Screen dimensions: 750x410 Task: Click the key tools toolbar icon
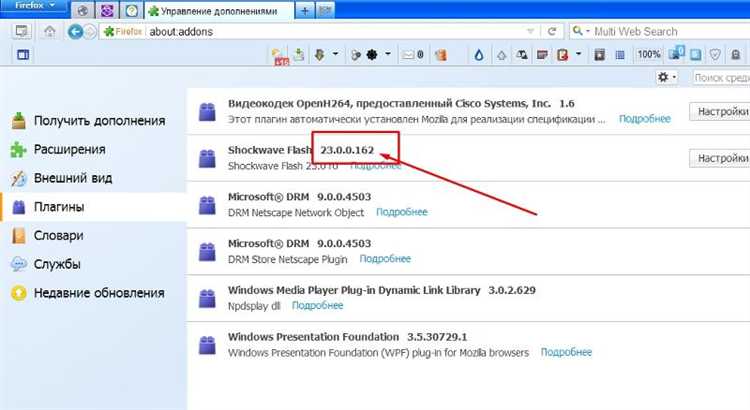(355, 55)
